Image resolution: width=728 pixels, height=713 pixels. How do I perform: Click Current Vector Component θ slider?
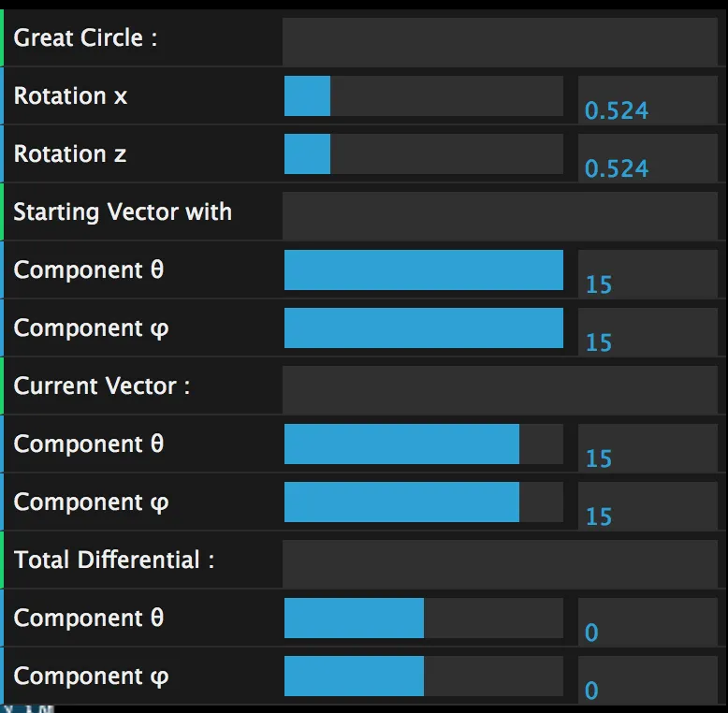[x=423, y=444]
